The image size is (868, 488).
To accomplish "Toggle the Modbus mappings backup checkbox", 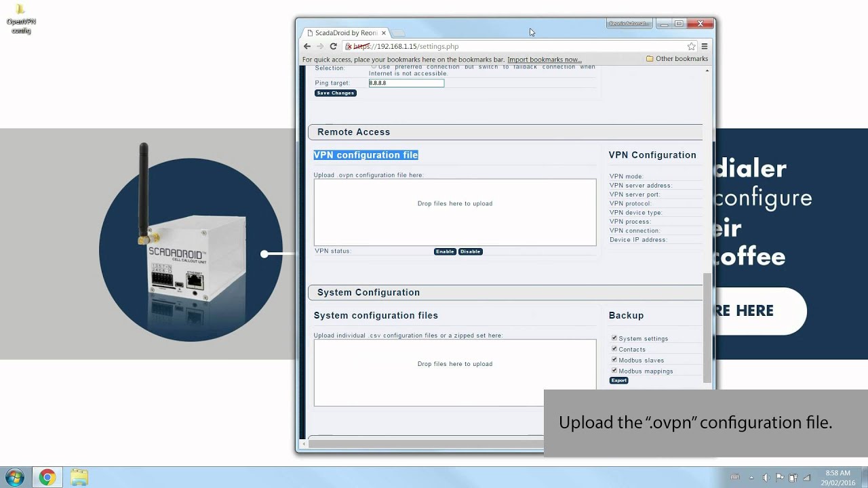I will 614,370.
